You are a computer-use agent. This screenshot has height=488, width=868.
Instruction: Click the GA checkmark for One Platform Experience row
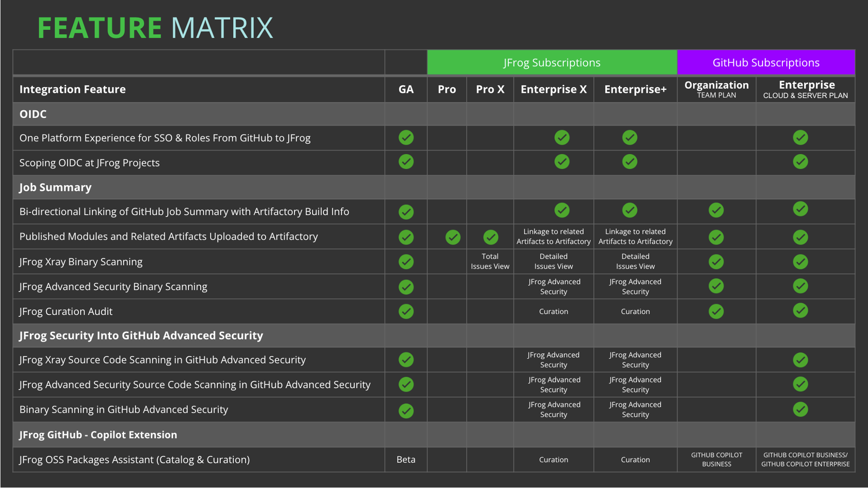[x=406, y=138]
